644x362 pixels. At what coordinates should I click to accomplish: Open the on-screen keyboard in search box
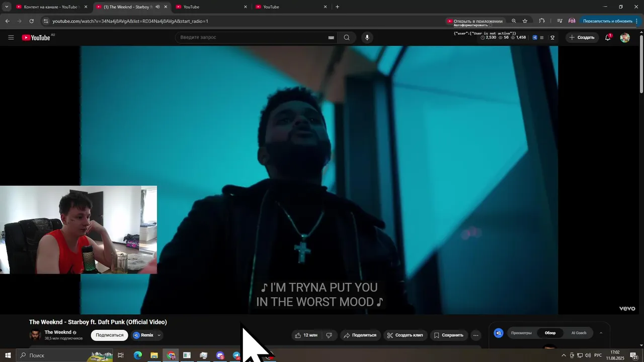click(x=331, y=38)
